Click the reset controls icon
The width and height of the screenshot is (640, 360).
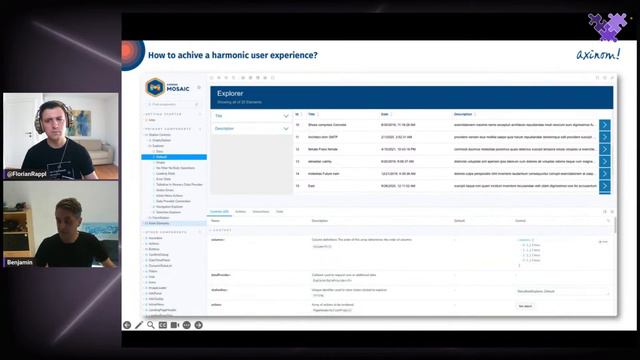608,221
